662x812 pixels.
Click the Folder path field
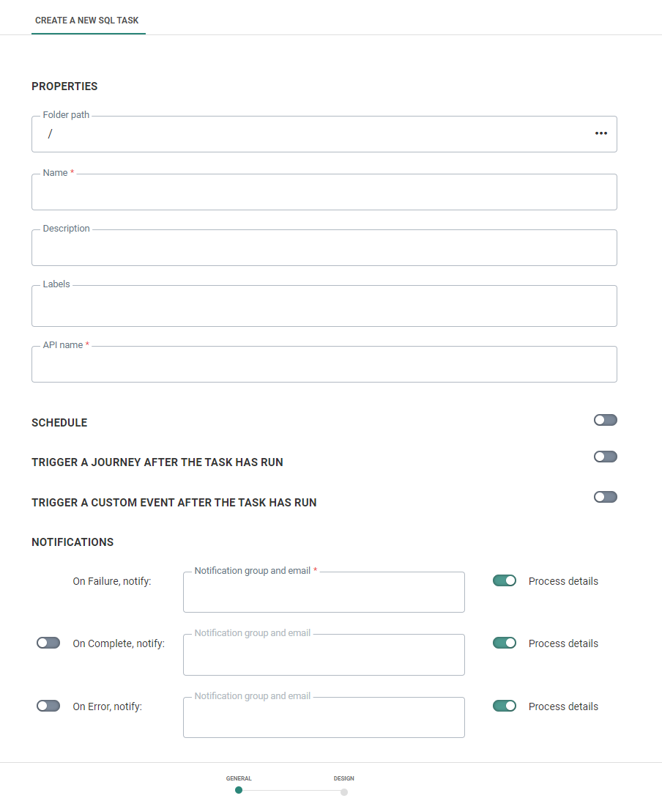click(308, 135)
